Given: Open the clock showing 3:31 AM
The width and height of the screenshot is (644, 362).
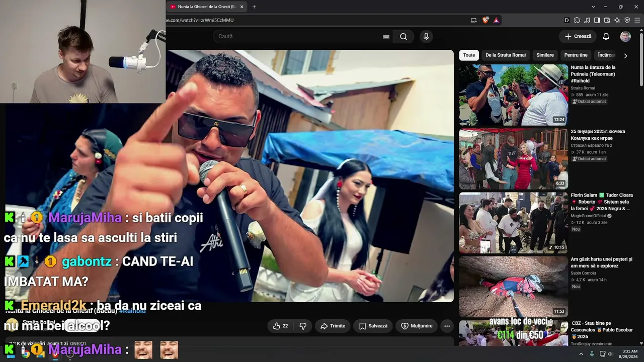Looking at the screenshot, I should (x=629, y=354).
